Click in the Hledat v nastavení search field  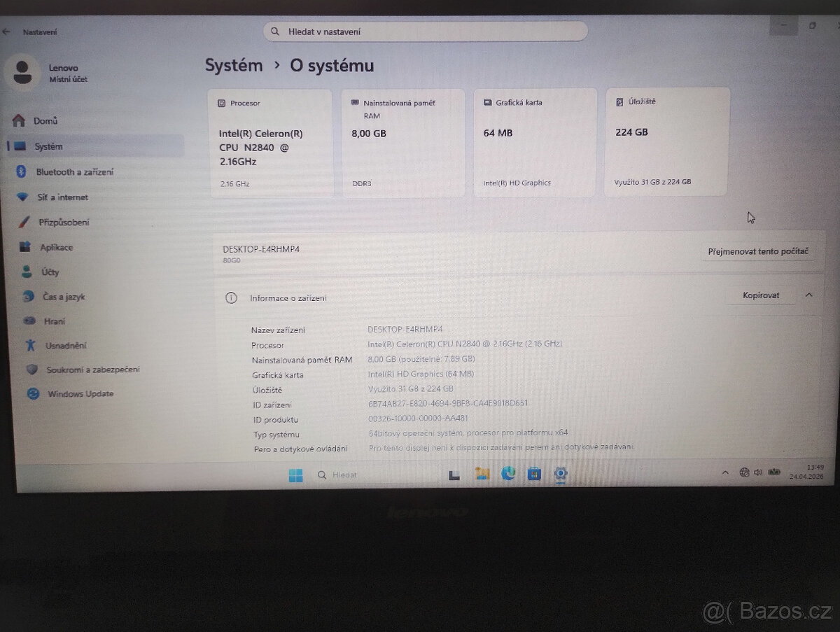click(x=426, y=31)
